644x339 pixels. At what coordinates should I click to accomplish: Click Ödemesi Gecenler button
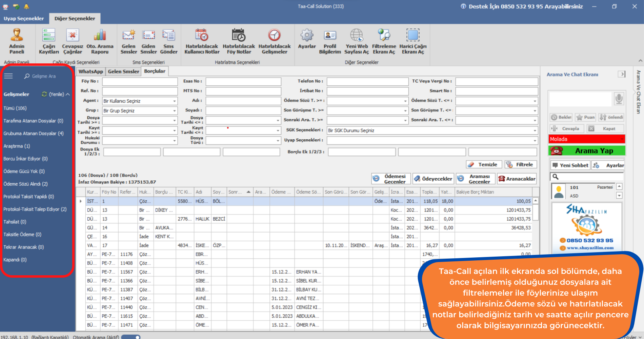[x=391, y=179]
